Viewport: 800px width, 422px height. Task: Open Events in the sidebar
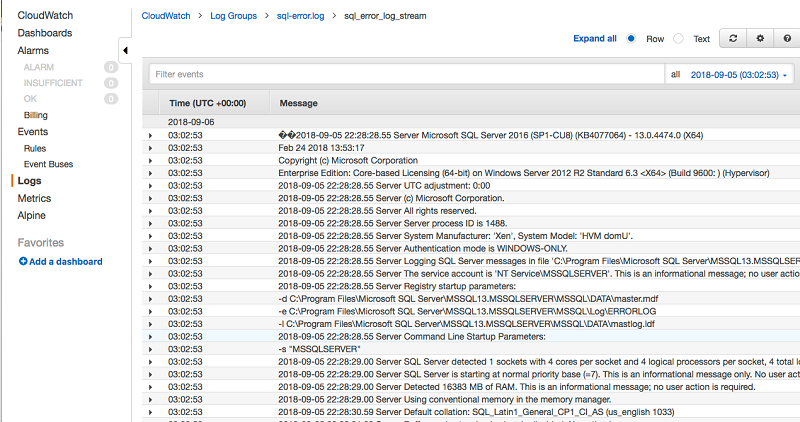[x=33, y=132]
